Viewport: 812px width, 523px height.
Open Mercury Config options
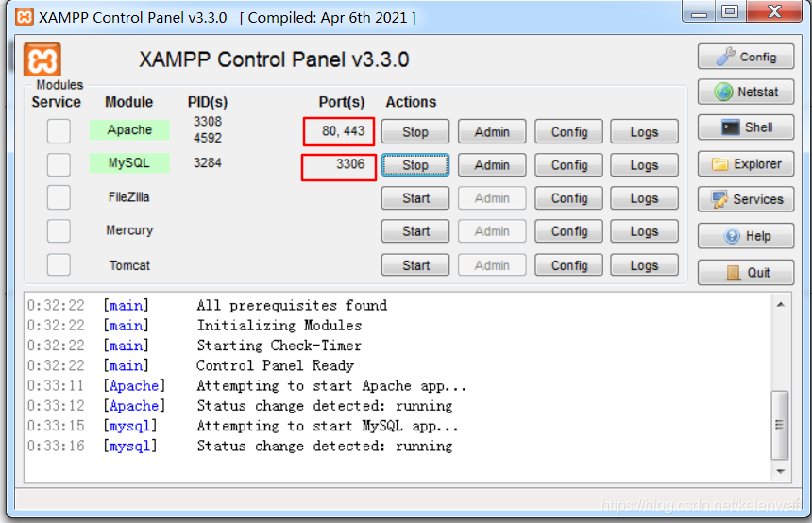[x=568, y=231]
